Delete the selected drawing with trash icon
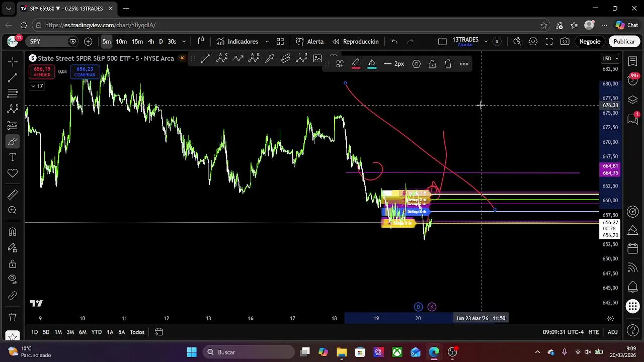The image size is (644, 362). pyautogui.click(x=448, y=64)
